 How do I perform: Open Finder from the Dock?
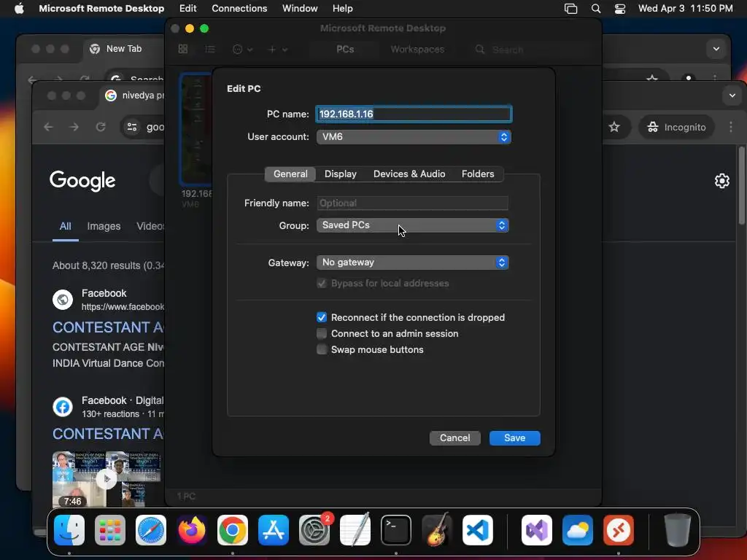pos(69,530)
